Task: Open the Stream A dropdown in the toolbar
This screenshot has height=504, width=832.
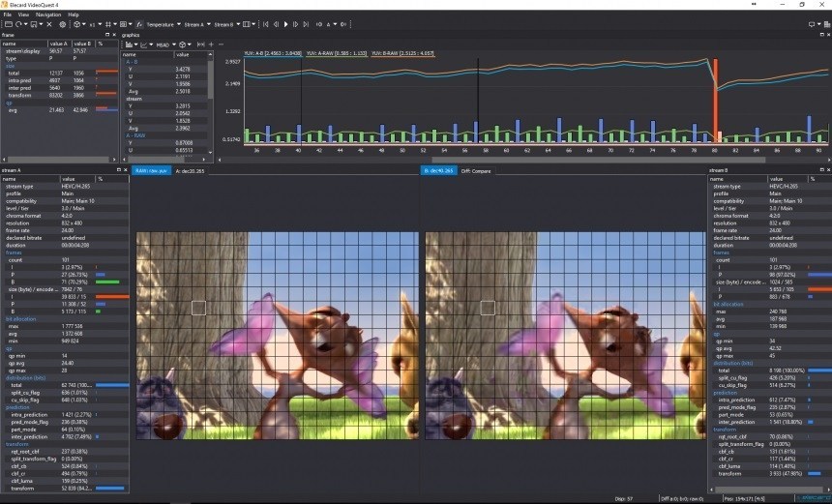Action: coord(197,24)
